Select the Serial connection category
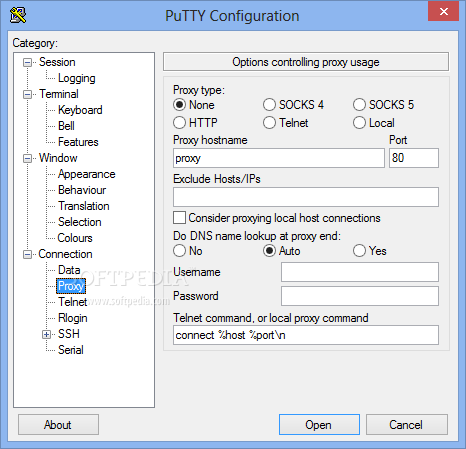Image resolution: width=466 pixels, height=449 pixels. pyautogui.click(x=71, y=350)
